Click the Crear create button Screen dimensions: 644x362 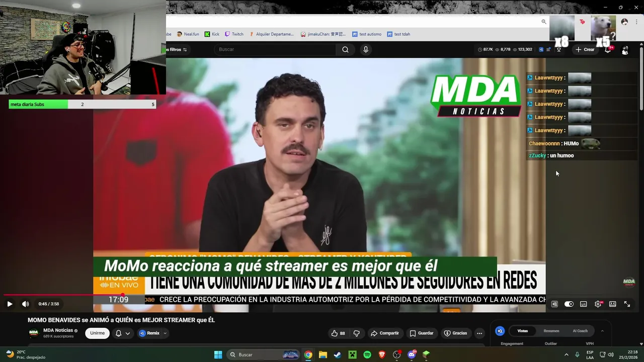pos(585,49)
